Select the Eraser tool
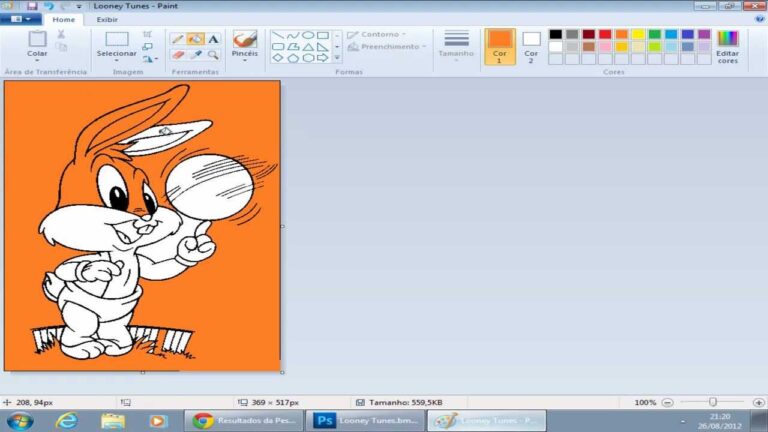 point(178,55)
